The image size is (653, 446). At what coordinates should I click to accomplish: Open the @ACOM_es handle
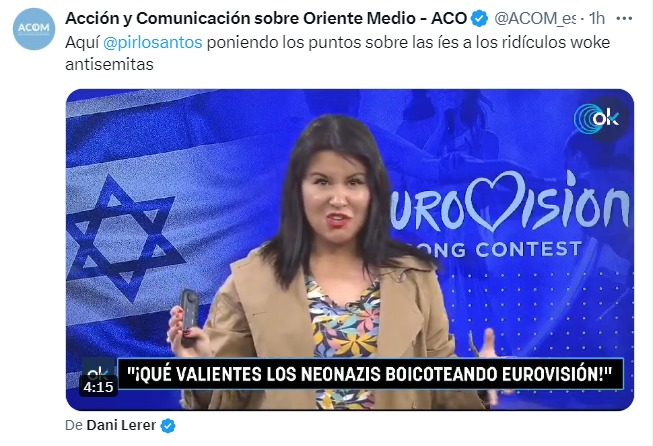coord(535,18)
